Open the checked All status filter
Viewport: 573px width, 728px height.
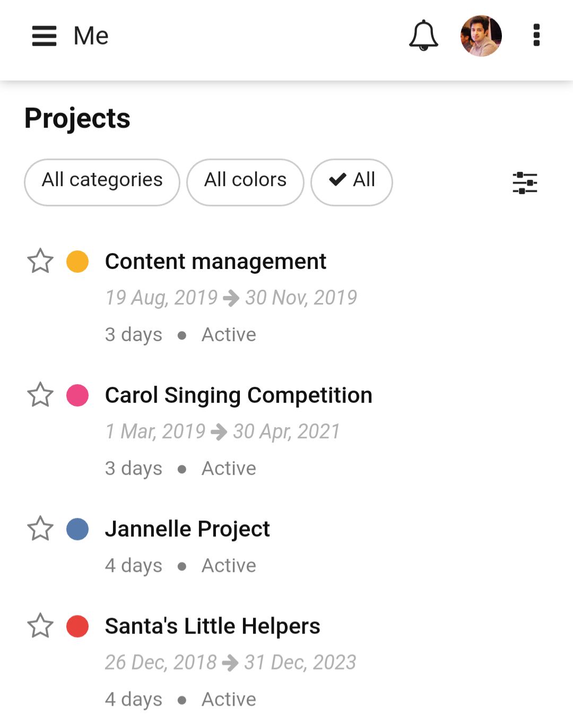pos(352,182)
